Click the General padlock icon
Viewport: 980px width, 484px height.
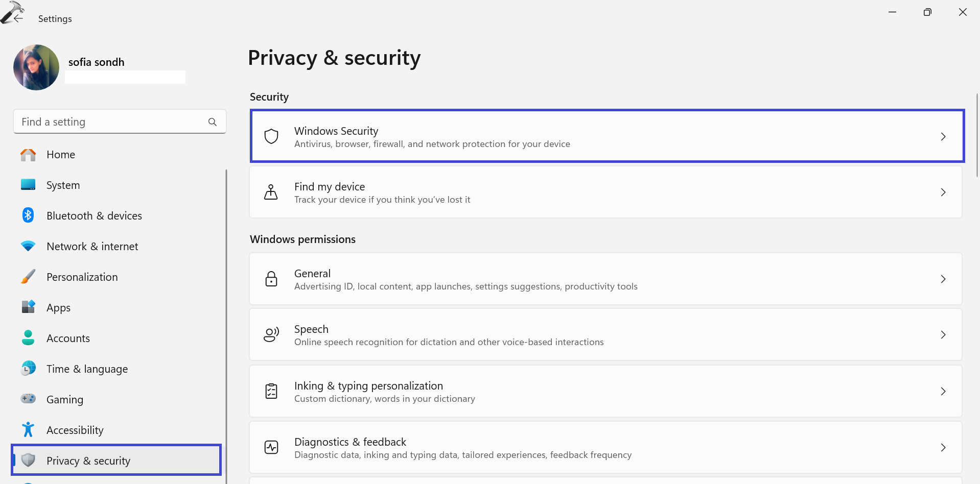tap(271, 279)
